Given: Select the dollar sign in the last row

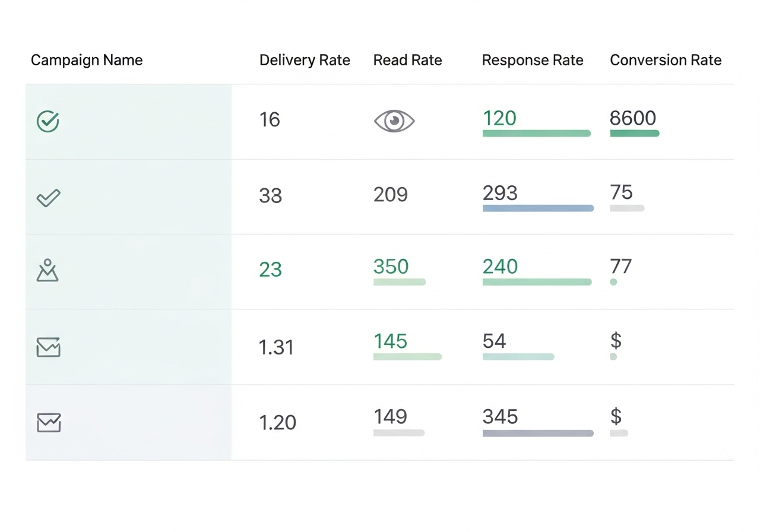Looking at the screenshot, I should point(616,417).
